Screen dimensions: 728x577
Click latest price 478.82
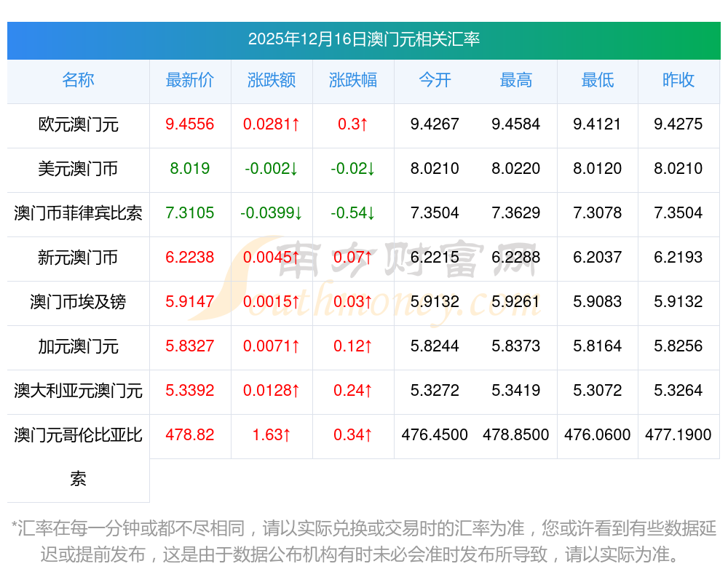[x=190, y=434]
